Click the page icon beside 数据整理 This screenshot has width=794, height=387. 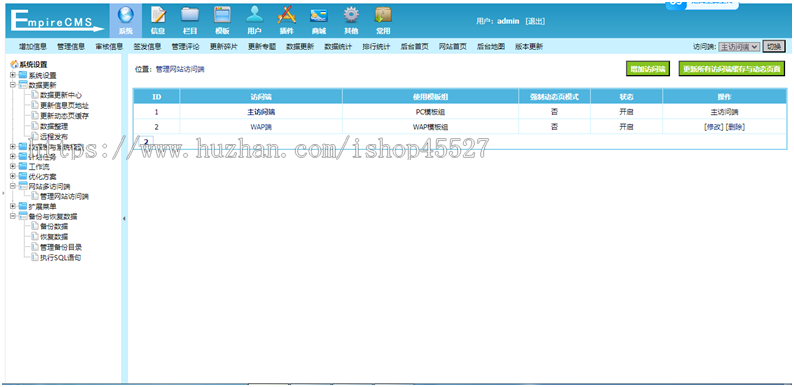pos(35,126)
